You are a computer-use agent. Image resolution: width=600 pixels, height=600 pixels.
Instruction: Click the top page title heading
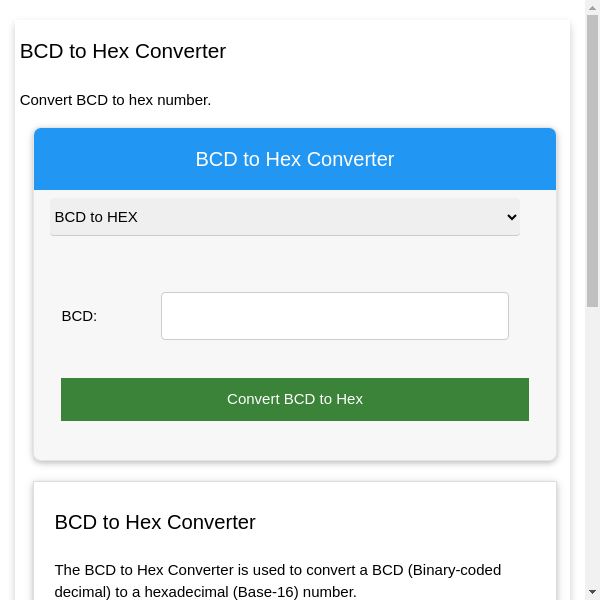pos(123,51)
